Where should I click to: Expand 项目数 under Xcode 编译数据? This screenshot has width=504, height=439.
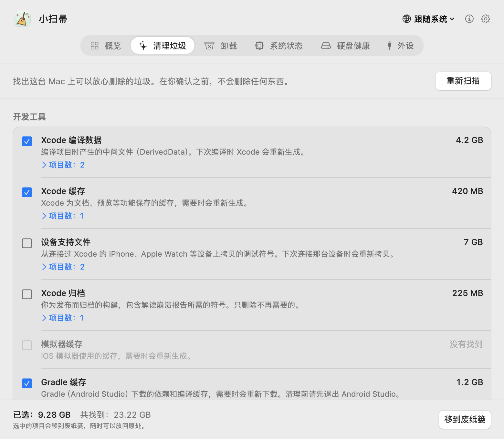63,165
